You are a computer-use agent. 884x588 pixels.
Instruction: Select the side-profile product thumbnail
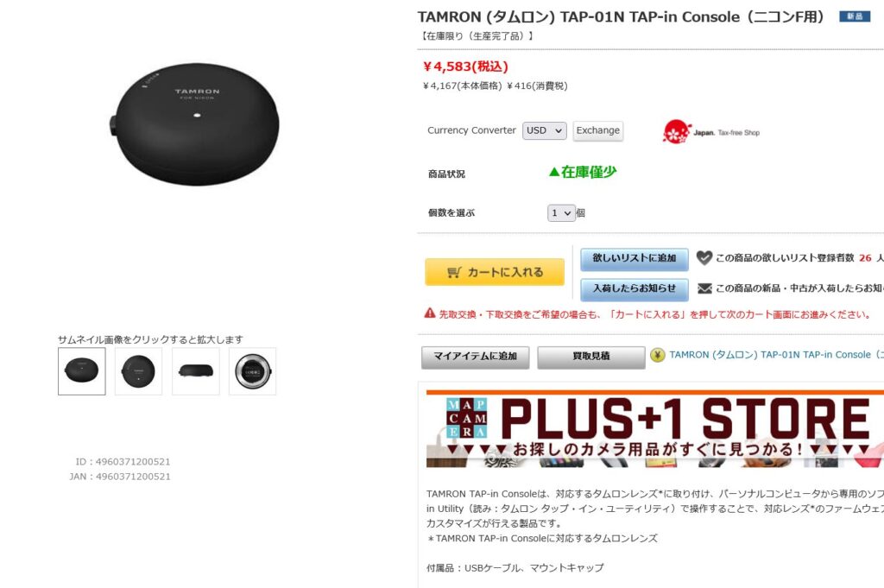click(x=196, y=371)
